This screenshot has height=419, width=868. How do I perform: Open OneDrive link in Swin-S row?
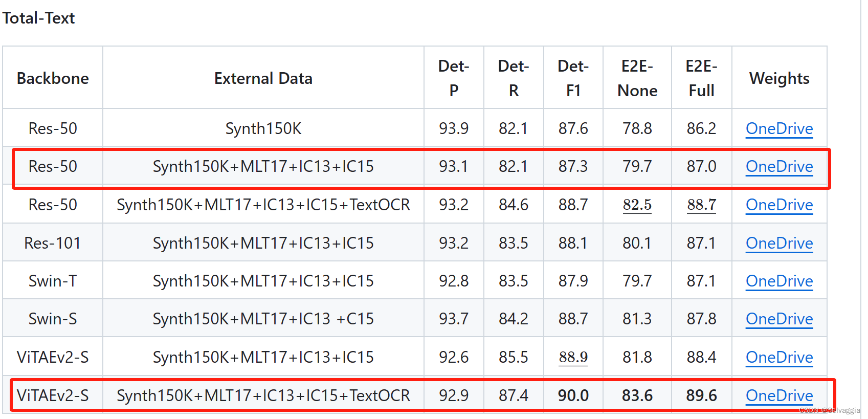click(x=779, y=319)
